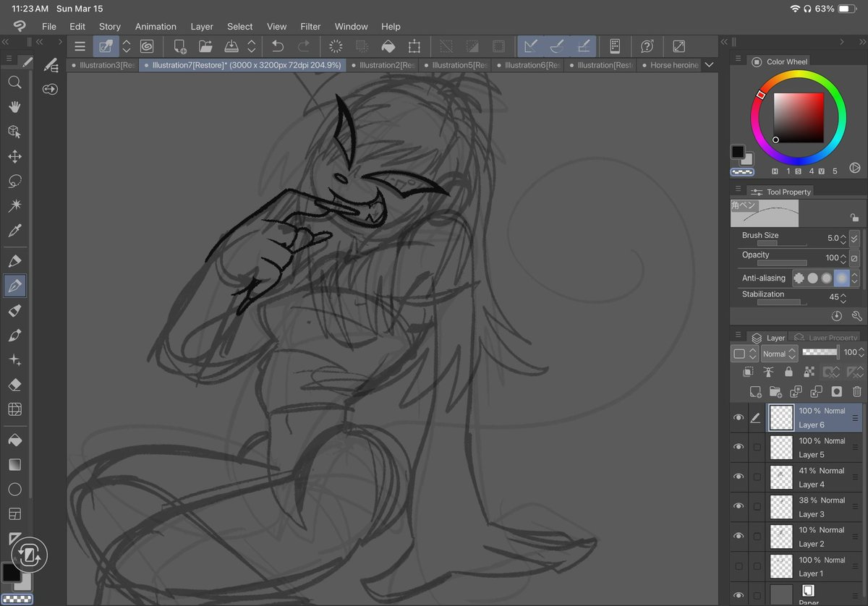Open the Sub Tool palette icon
Image resolution: width=868 pixels, height=606 pixels.
pyautogui.click(x=51, y=66)
